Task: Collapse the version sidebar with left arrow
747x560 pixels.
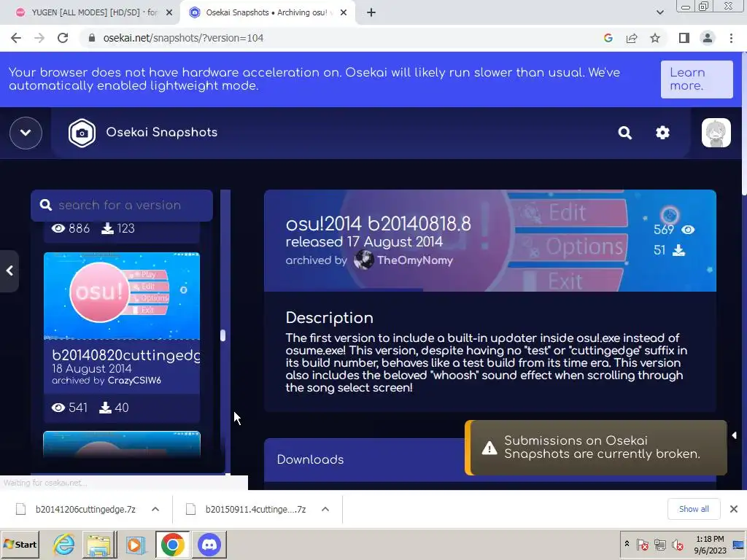Action: (9, 271)
